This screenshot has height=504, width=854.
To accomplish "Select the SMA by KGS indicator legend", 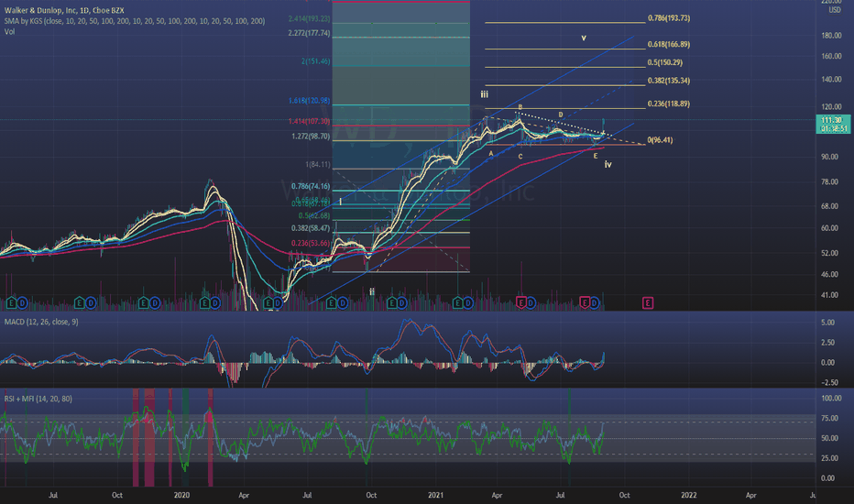I will pyautogui.click(x=135, y=21).
